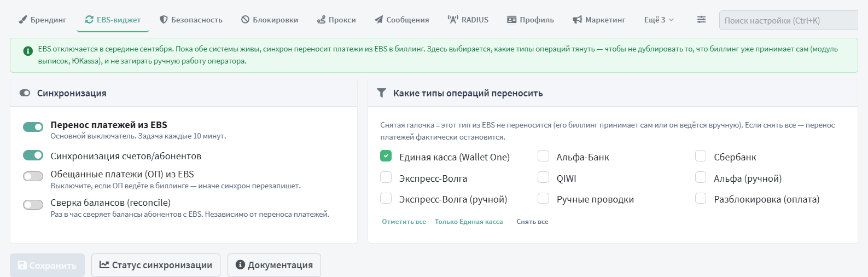
Task: Click the Маркетинг megaphone icon
Action: (x=577, y=20)
